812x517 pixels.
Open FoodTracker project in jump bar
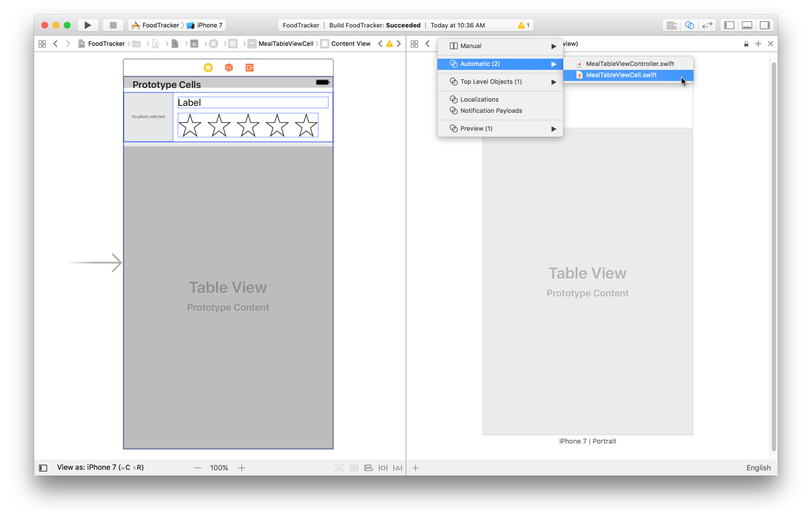[101, 44]
